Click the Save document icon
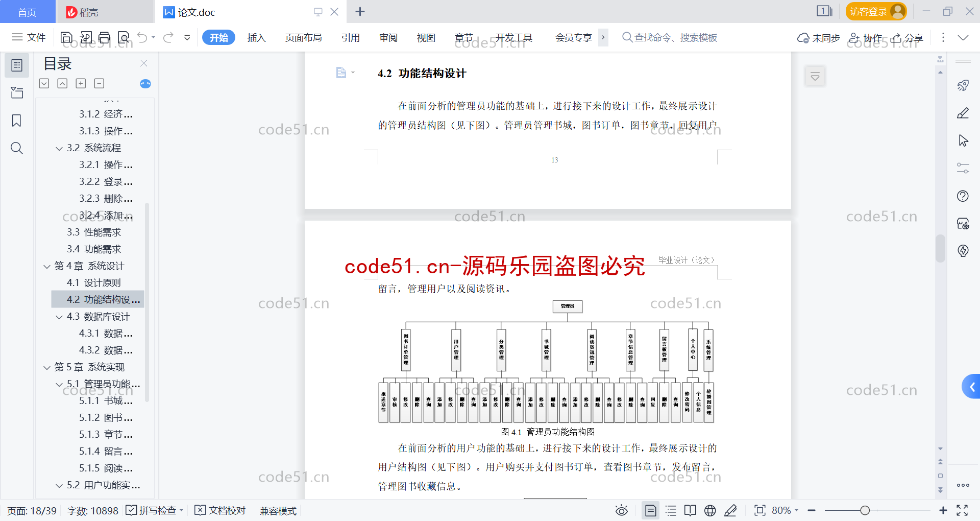Image resolution: width=980 pixels, height=521 pixels. pos(66,37)
